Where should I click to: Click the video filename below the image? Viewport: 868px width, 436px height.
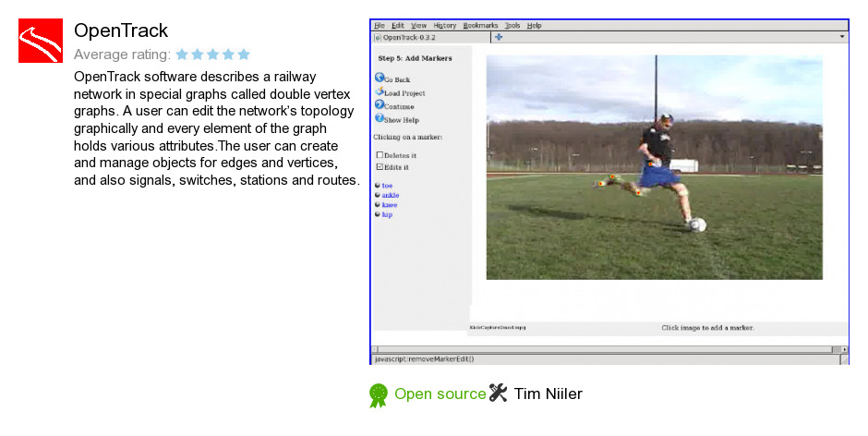497,328
